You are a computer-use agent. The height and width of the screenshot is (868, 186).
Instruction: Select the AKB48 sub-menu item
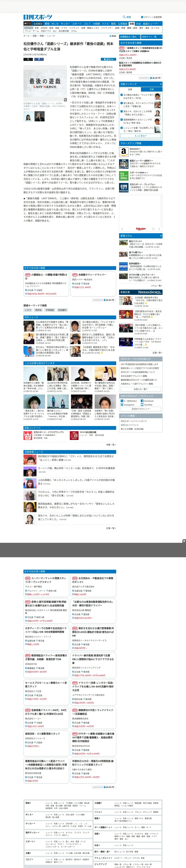[x=44, y=28]
